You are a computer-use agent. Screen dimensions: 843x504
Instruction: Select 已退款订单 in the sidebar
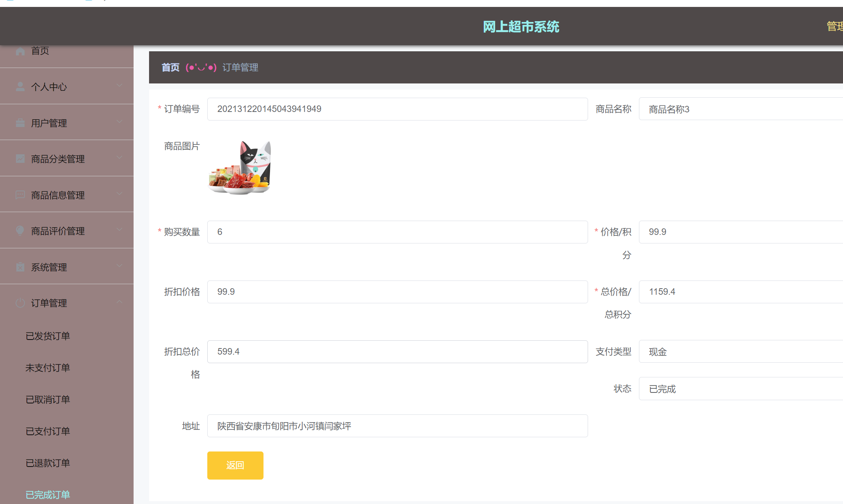point(48,462)
